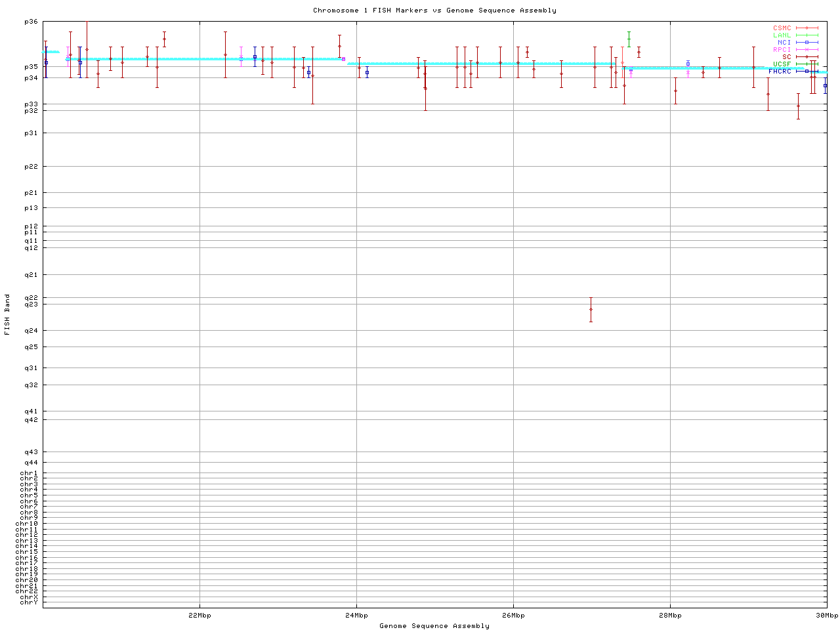
Task: Click the p36 band label on y-axis
Action: [31, 22]
